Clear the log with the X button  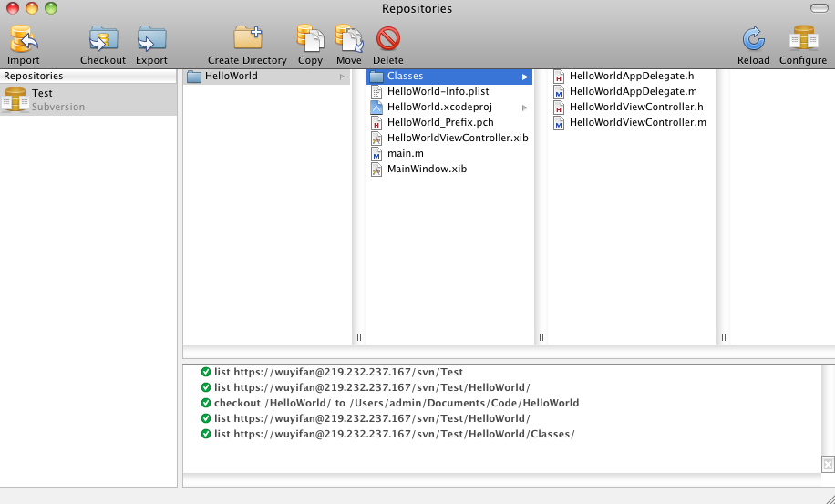[x=828, y=464]
